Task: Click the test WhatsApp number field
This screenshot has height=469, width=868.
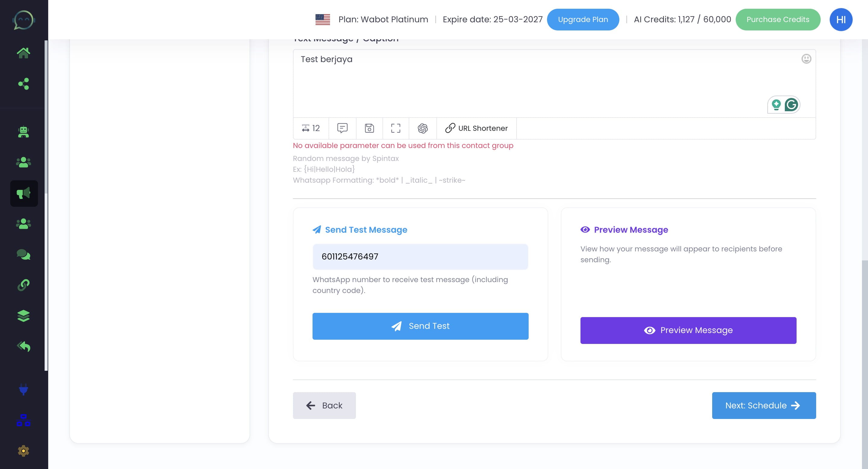Action: pos(420,257)
